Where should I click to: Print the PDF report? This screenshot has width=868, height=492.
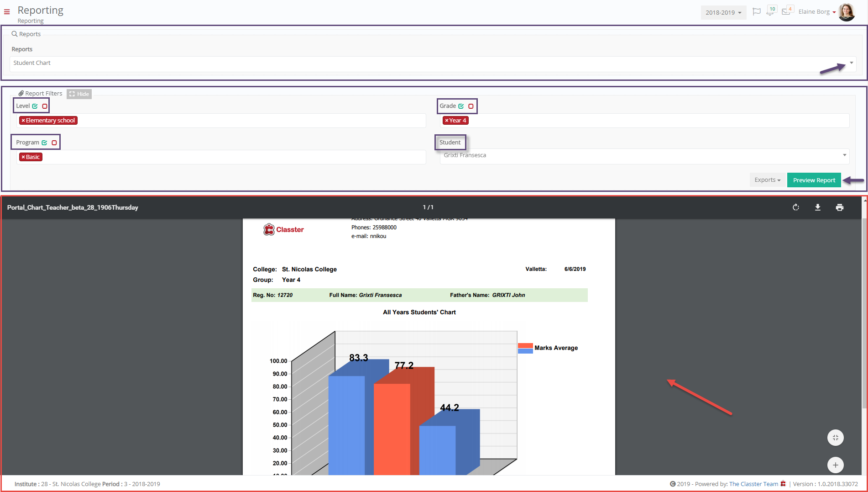click(840, 207)
